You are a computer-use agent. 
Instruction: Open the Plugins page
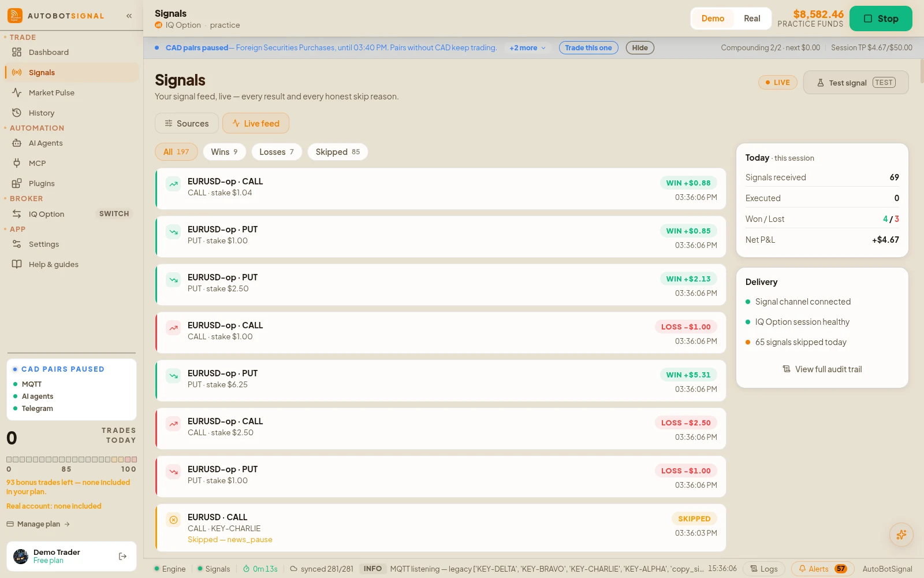coord(72,183)
